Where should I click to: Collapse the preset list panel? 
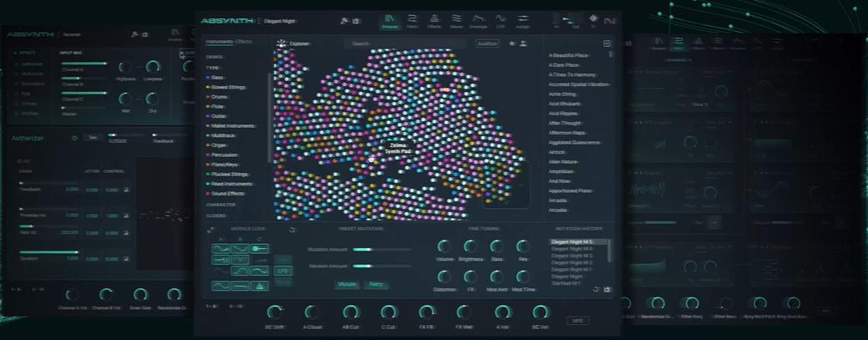(x=607, y=43)
